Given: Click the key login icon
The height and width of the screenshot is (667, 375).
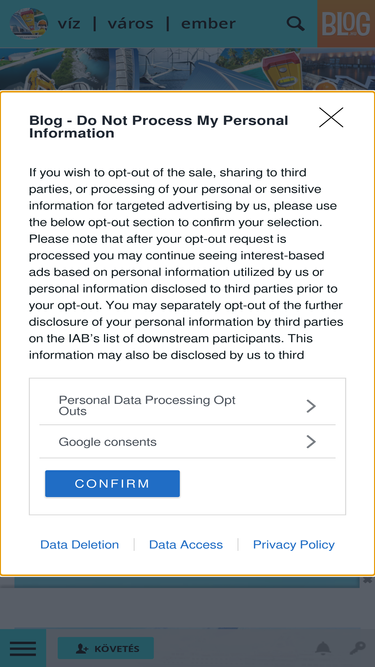Looking at the screenshot, I should point(357,648).
